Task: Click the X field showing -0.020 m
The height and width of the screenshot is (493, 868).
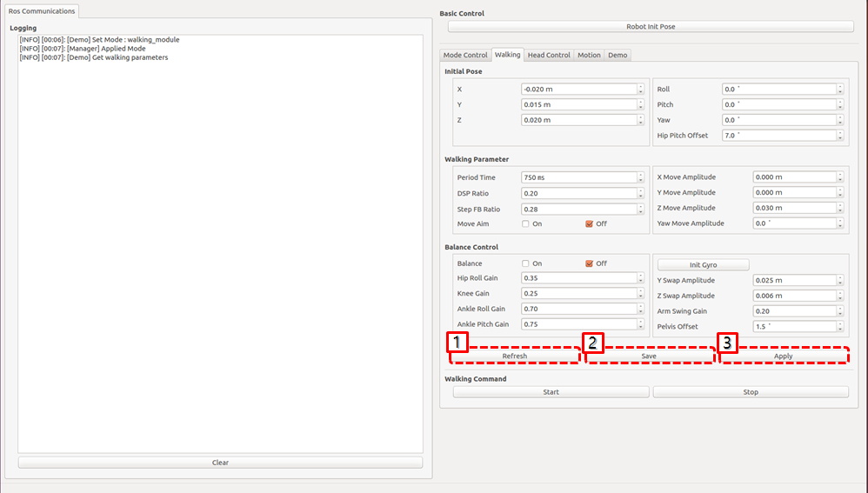Action: point(579,89)
